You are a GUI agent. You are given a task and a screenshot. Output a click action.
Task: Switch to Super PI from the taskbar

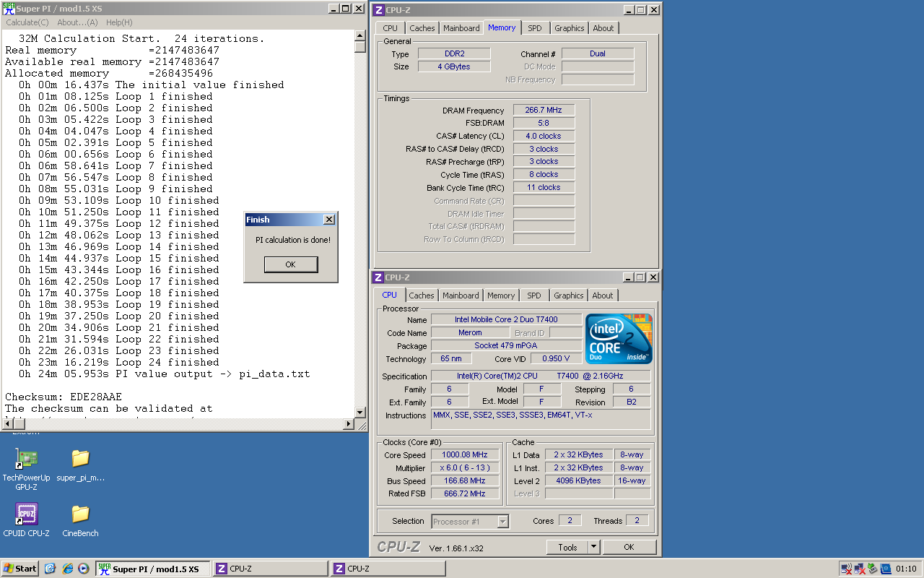click(x=153, y=569)
